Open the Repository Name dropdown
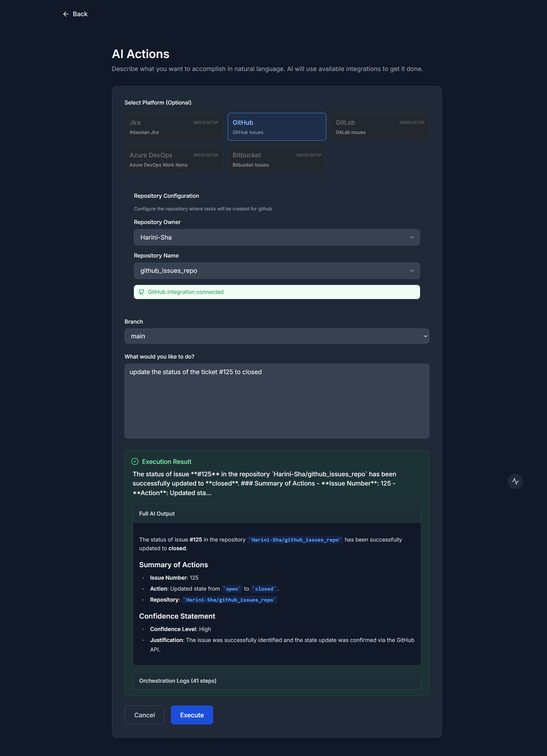547x756 pixels. (x=276, y=271)
